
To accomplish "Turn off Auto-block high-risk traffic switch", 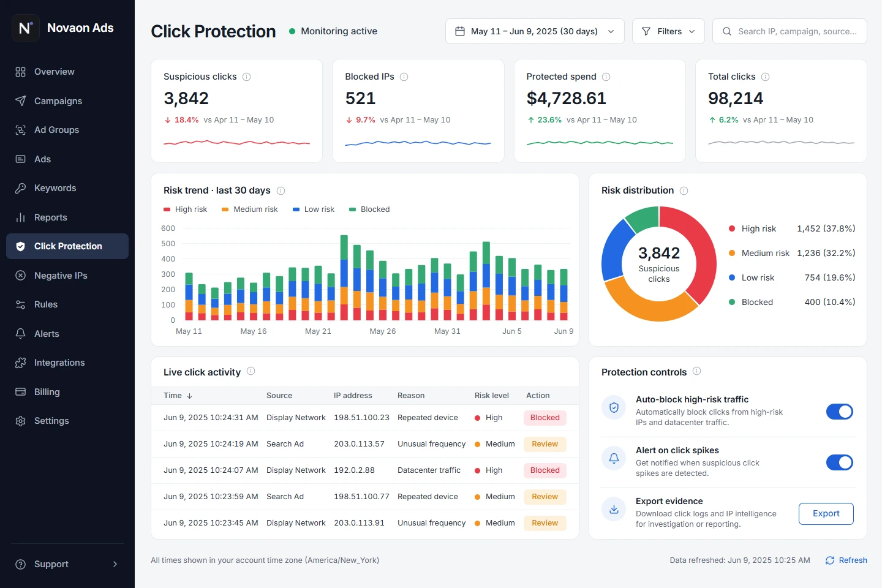I will [x=839, y=412].
